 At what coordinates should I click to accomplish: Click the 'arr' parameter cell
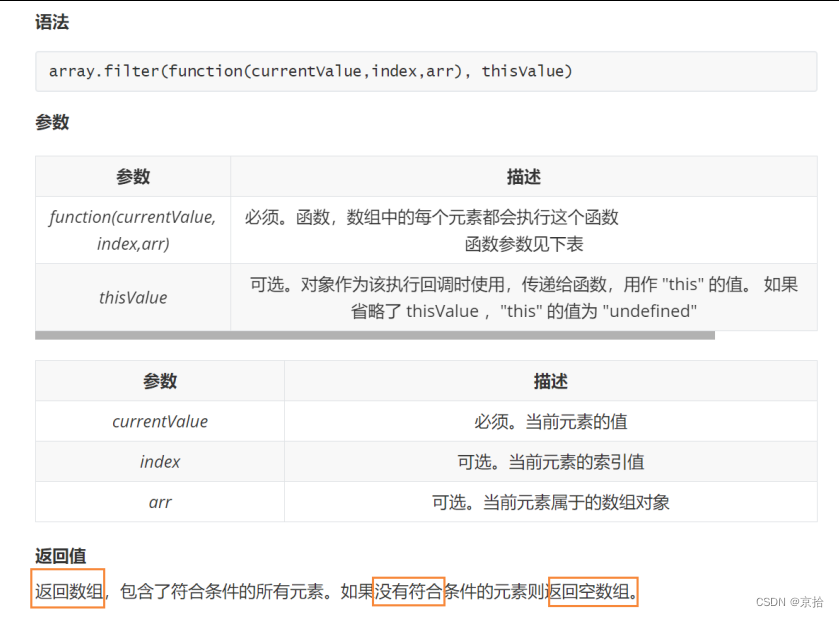(x=160, y=502)
